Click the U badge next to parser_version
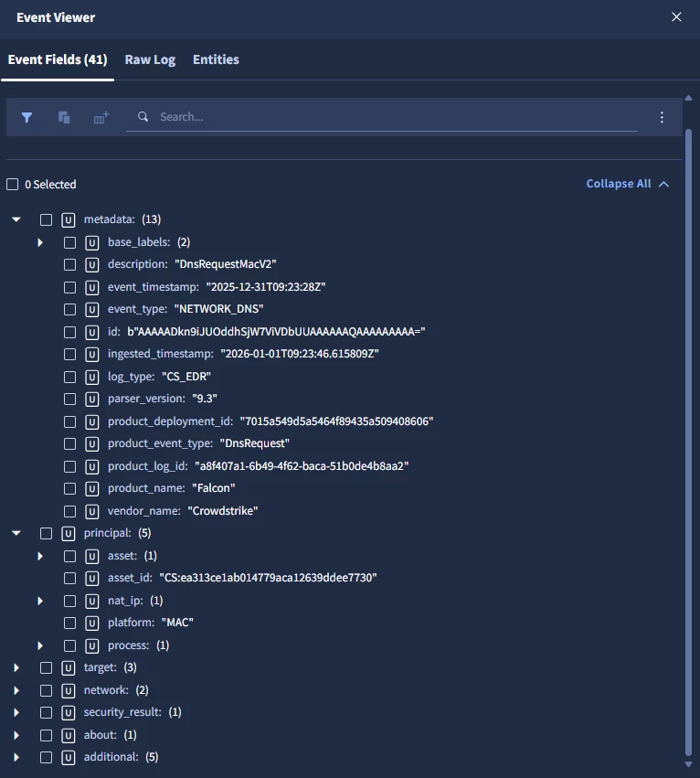 (x=92, y=400)
